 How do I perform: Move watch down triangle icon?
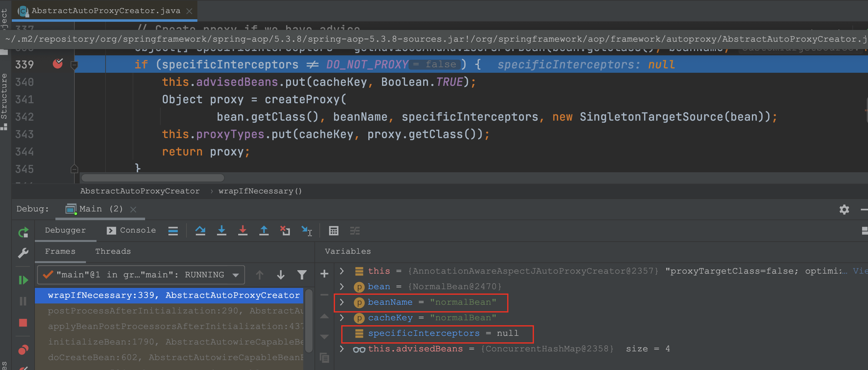324,337
